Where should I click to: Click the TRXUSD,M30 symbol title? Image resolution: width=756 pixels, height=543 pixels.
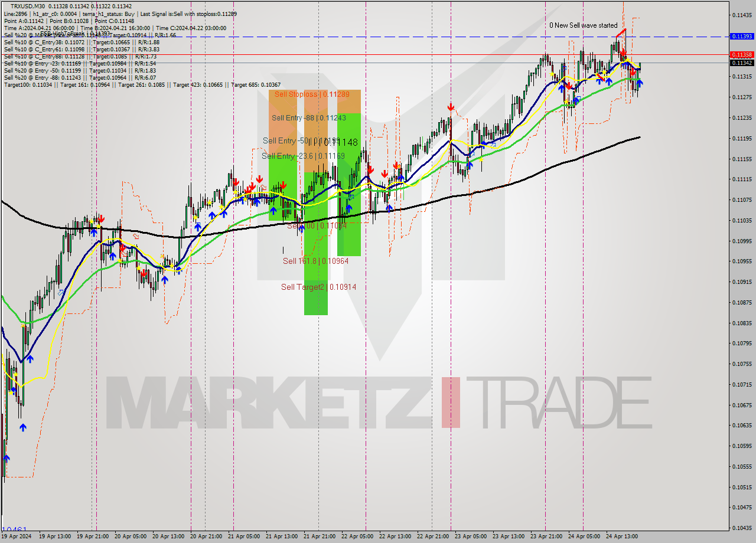(28, 6)
